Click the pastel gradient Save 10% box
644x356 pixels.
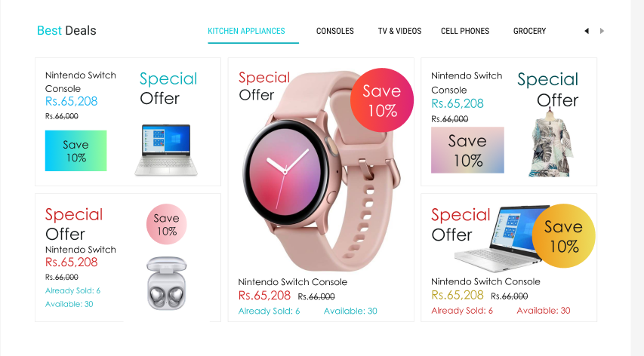point(467,150)
